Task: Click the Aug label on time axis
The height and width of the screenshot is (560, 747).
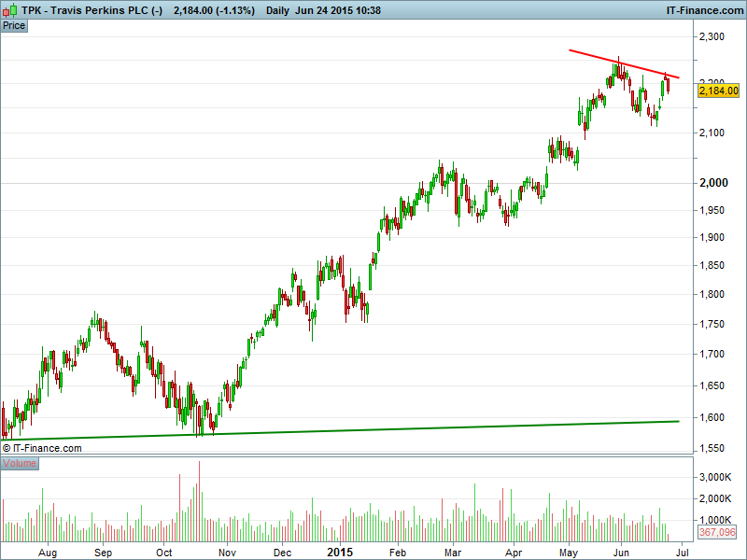Action: [x=49, y=552]
